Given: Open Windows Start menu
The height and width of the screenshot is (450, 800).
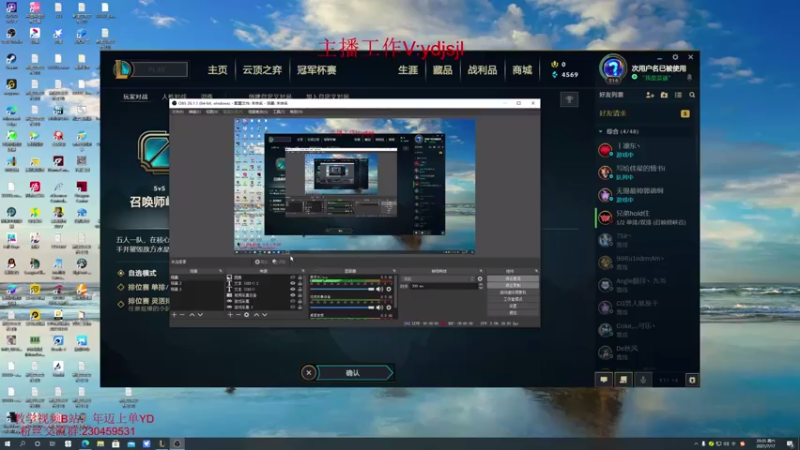Looking at the screenshot, I should click(x=7, y=444).
